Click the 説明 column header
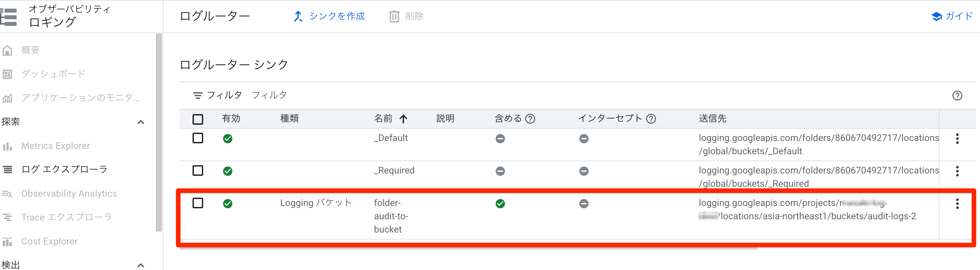Image resolution: width=980 pixels, height=270 pixels. tap(446, 119)
